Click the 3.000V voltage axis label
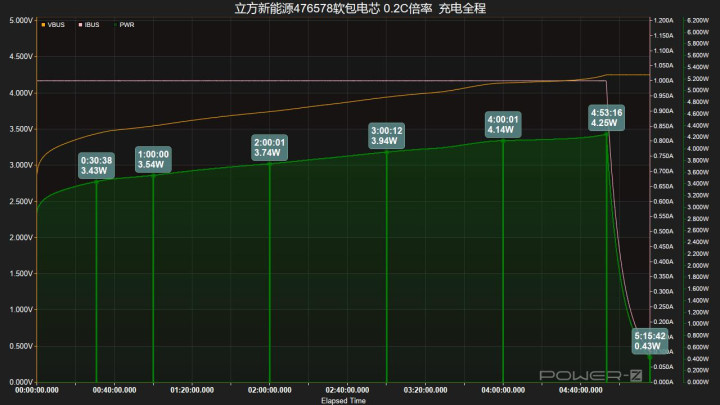Viewport: 720px width, 405px height. coord(21,165)
